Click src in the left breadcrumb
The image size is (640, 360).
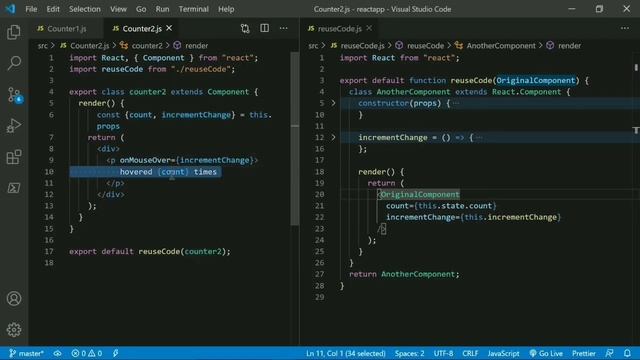(x=42, y=46)
